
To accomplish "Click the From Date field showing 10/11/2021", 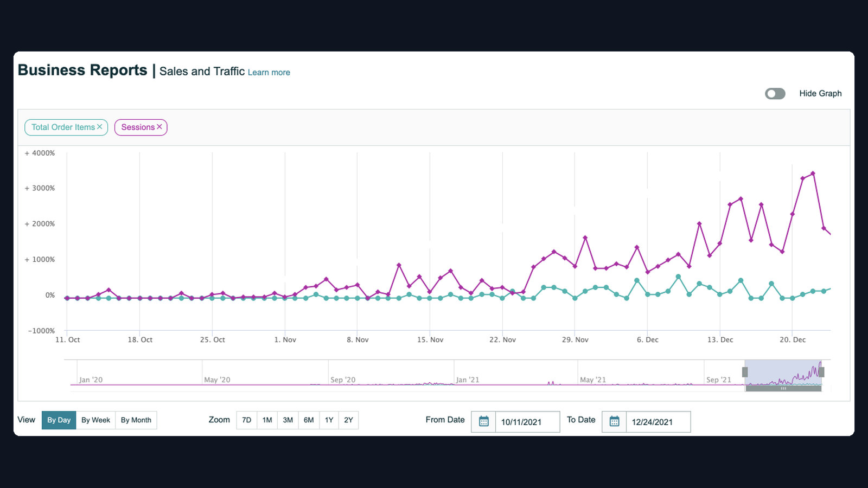I will [527, 422].
